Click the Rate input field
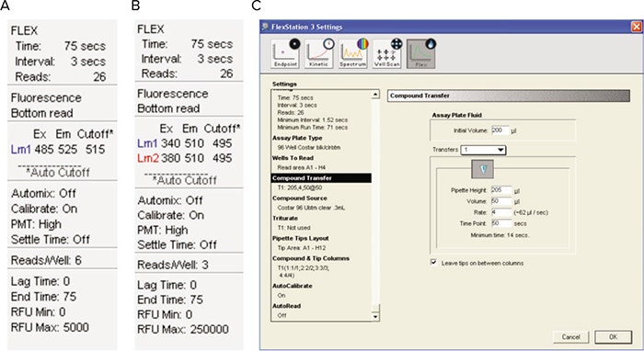644x351 pixels. coord(501,212)
